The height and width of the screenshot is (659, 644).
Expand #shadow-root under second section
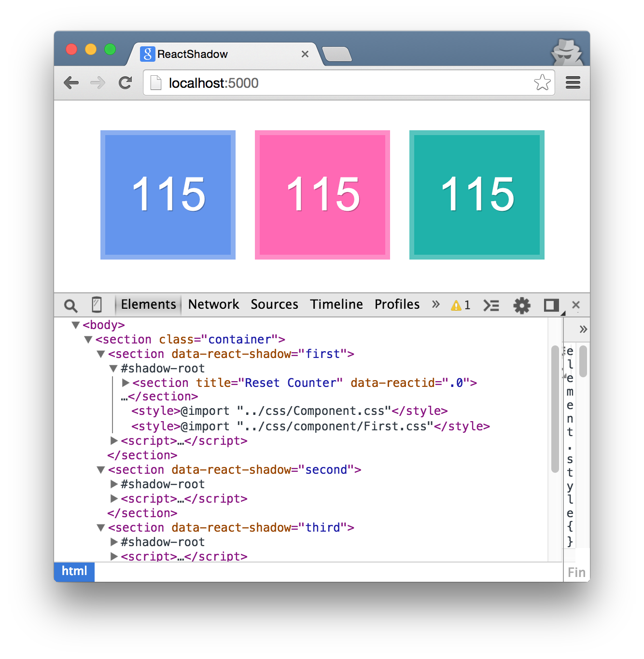[x=114, y=484]
